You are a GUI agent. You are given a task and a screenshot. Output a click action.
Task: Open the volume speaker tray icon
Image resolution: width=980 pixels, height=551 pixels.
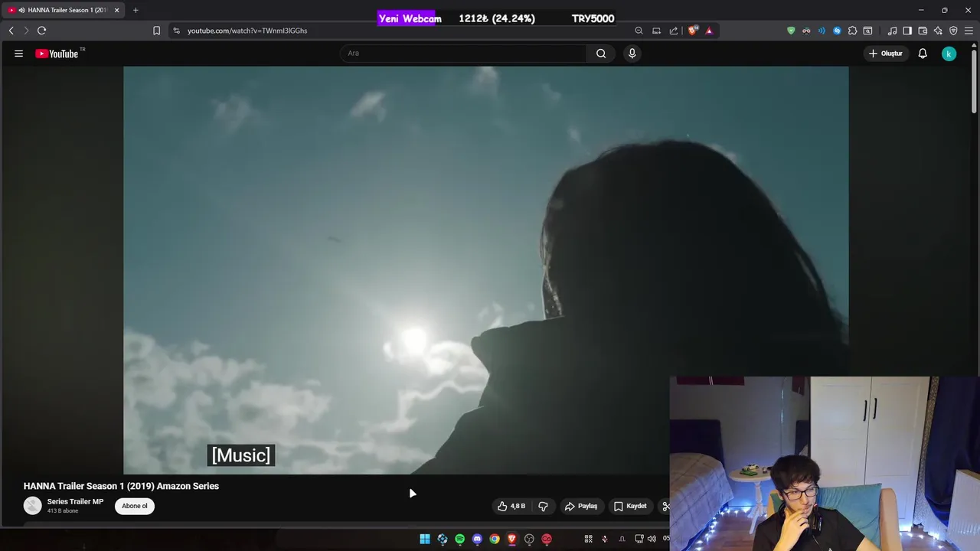tap(652, 539)
